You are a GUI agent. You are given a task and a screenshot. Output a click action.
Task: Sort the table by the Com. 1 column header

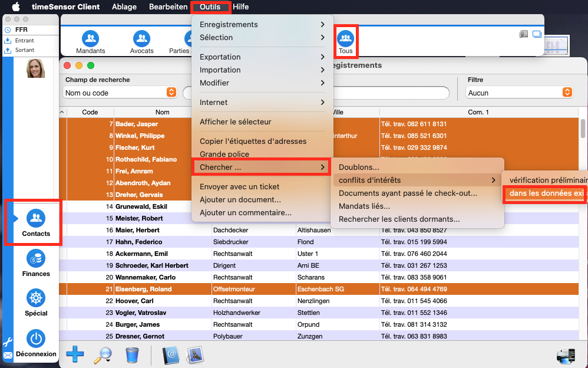tap(478, 112)
